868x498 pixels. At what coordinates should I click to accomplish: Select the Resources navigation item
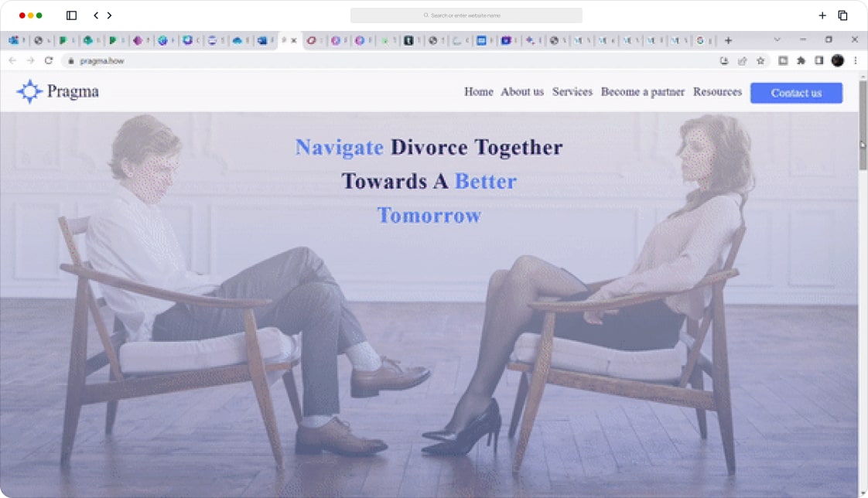point(717,92)
